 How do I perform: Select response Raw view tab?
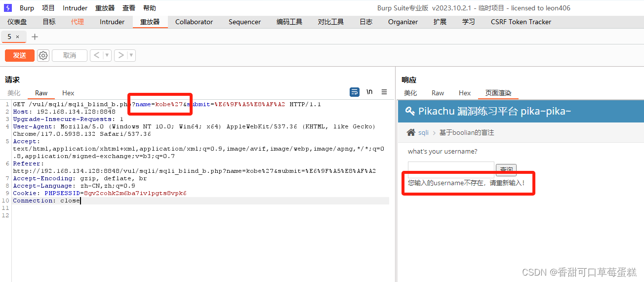click(438, 93)
